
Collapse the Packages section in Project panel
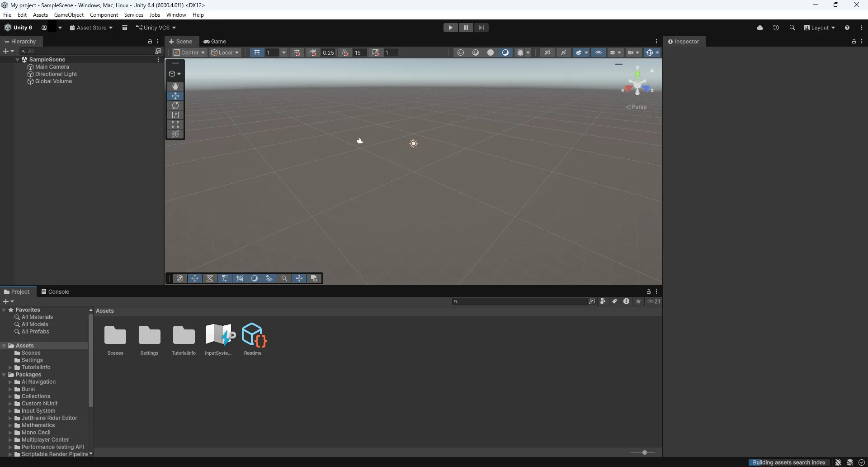4,375
